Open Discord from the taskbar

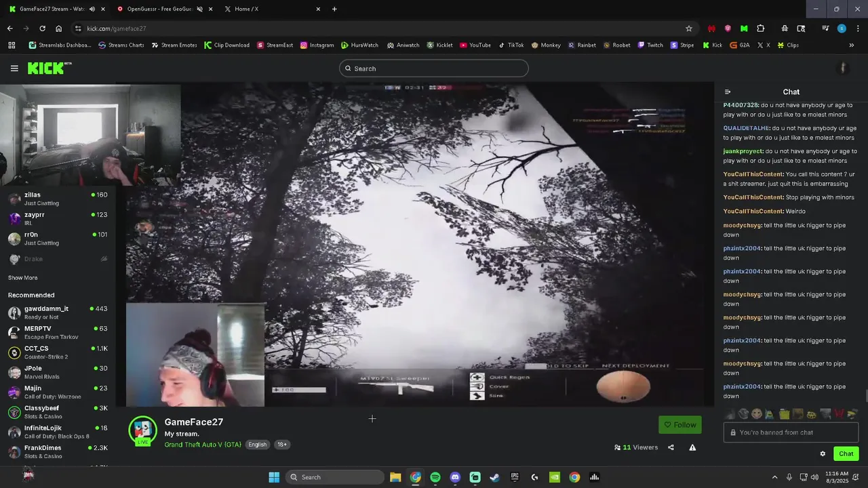tap(455, 477)
